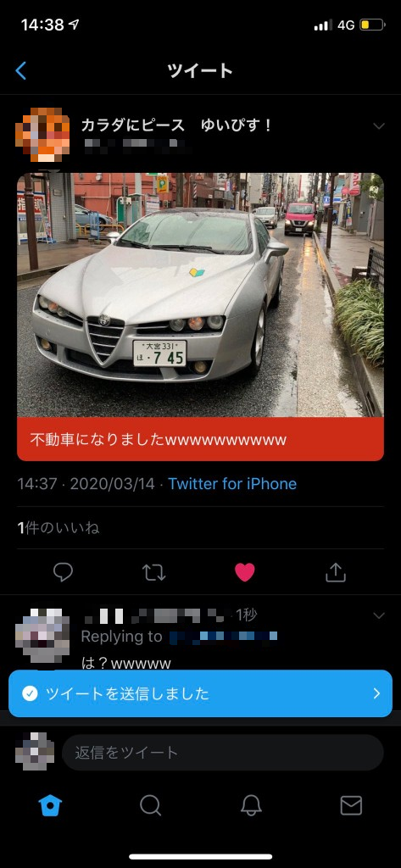Image resolution: width=401 pixels, height=868 pixels.
Task: Open the Search tab
Action: click(x=150, y=805)
